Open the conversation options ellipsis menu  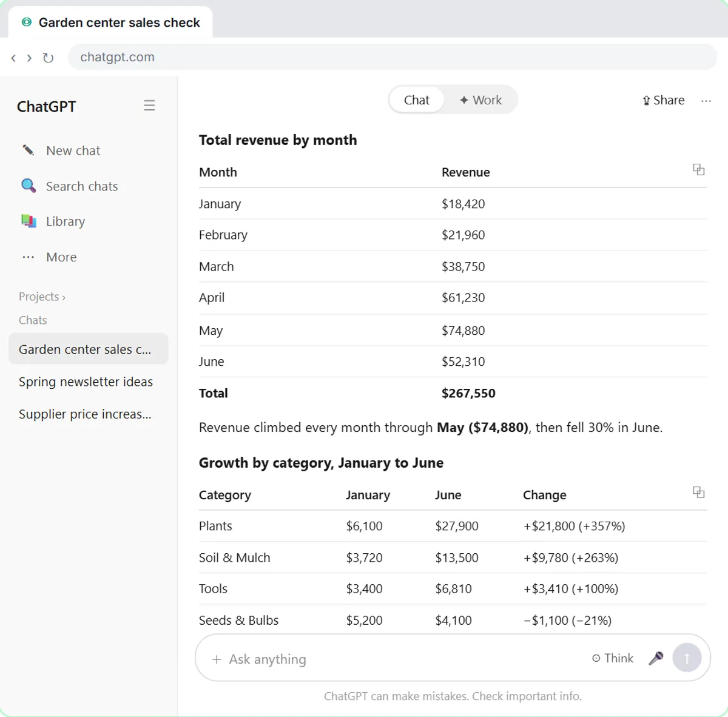click(706, 101)
